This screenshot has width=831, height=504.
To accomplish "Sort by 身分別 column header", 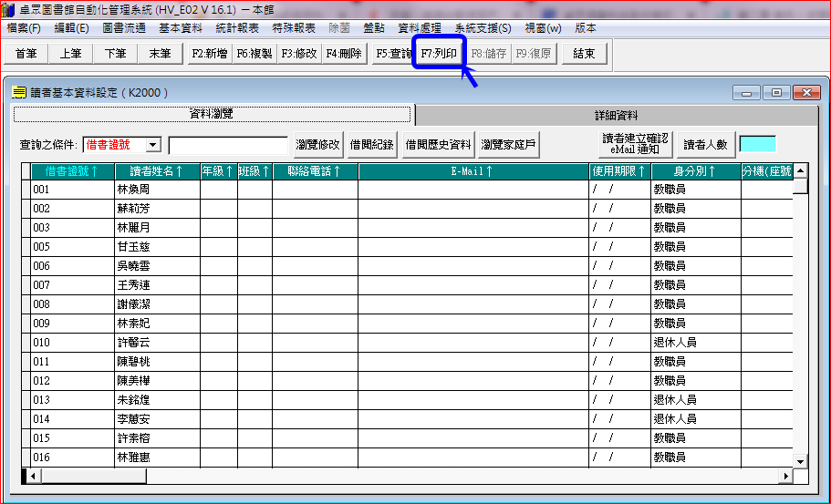I will coord(695,171).
